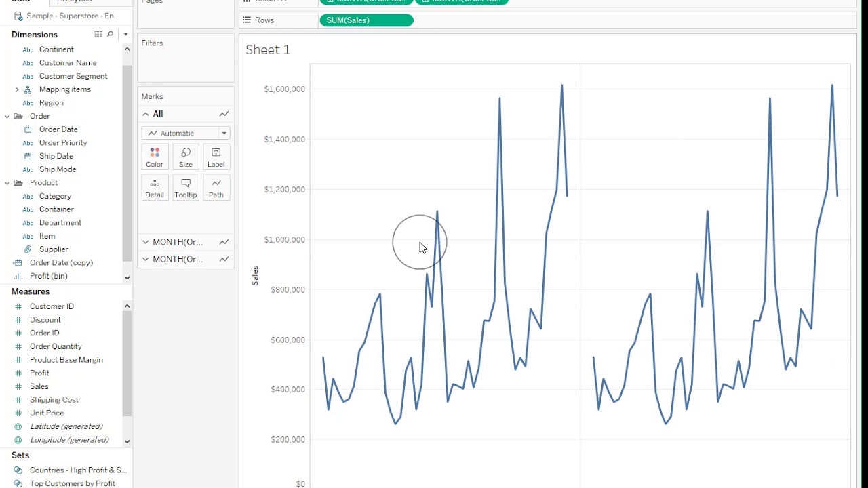The image size is (868, 488).
Task: Click the globe icon for Latitude (generated)
Action: click(x=18, y=426)
